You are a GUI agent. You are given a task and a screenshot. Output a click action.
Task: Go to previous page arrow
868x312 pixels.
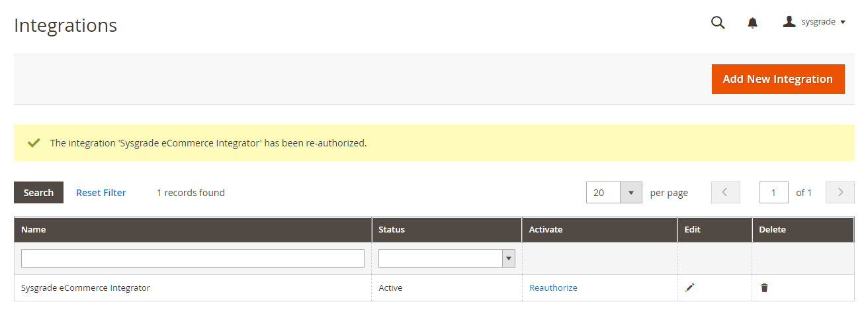tap(725, 192)
